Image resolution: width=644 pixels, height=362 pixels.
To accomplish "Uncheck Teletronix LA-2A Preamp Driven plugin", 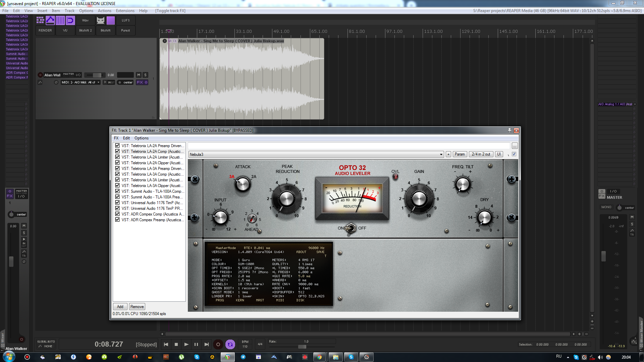I will [x=117, y=146].
